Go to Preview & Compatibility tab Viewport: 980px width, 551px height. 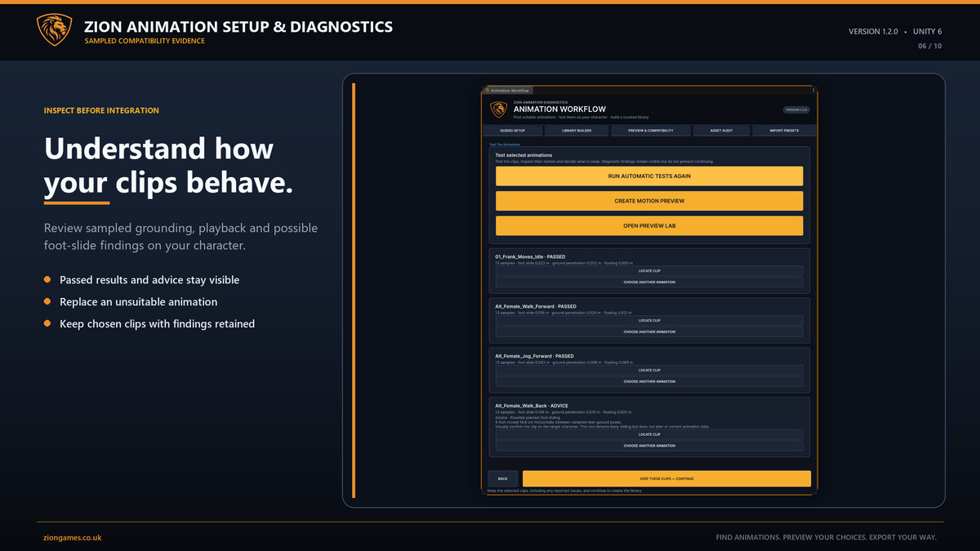[650, 131]
